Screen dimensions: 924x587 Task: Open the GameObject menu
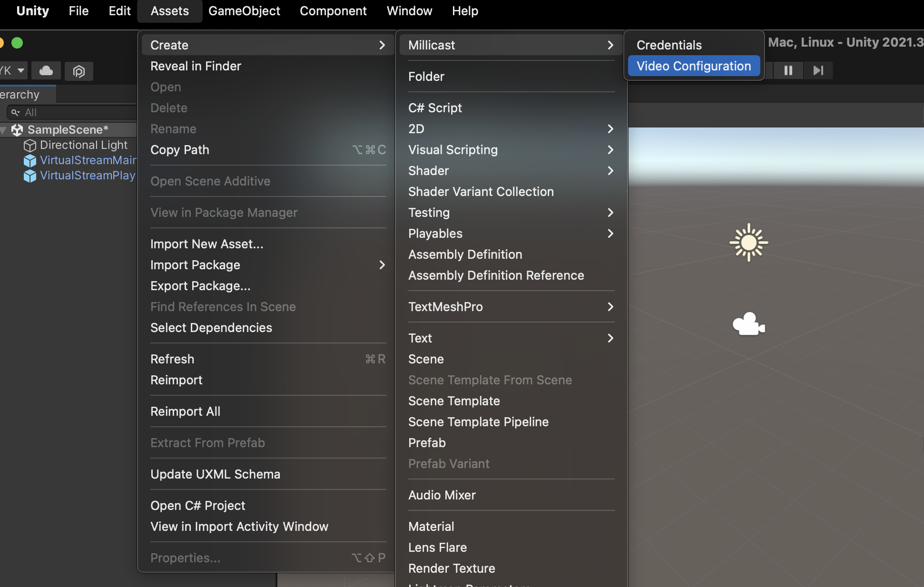tap(244, 11)
